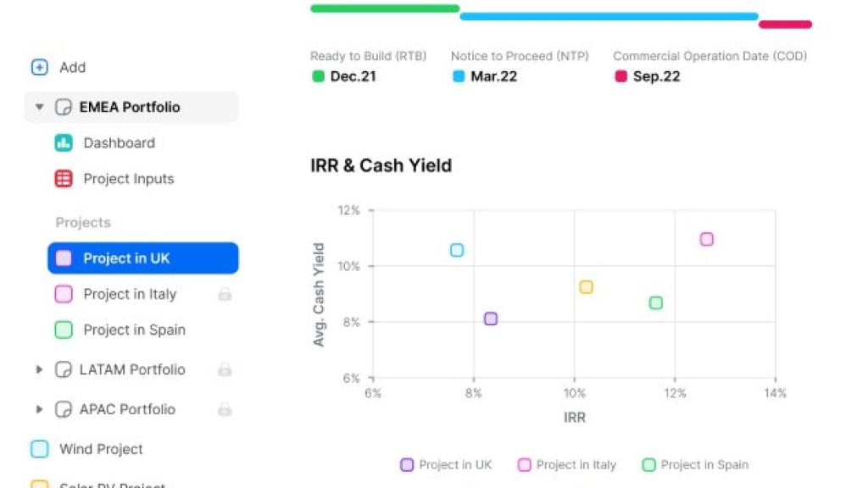Click the Add plus icon
The width and height of the screenshot is (868, 488).
point(39,67)
